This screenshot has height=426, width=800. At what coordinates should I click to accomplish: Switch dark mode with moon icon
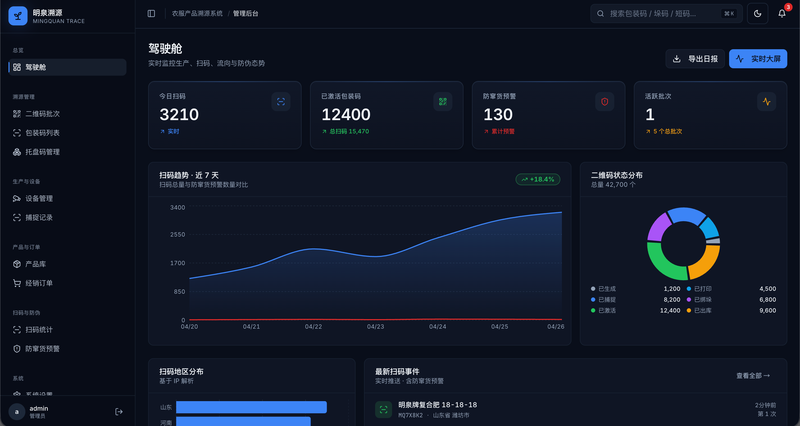[758, 14]
